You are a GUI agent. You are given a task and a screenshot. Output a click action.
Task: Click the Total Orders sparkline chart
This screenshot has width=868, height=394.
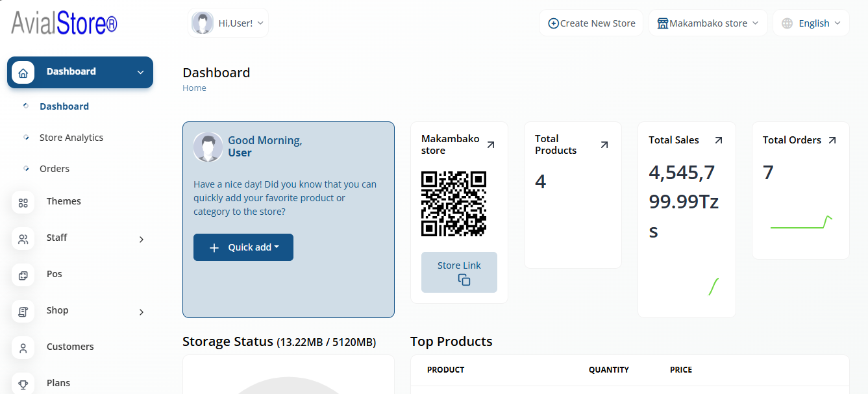click(x=801, y=223)
